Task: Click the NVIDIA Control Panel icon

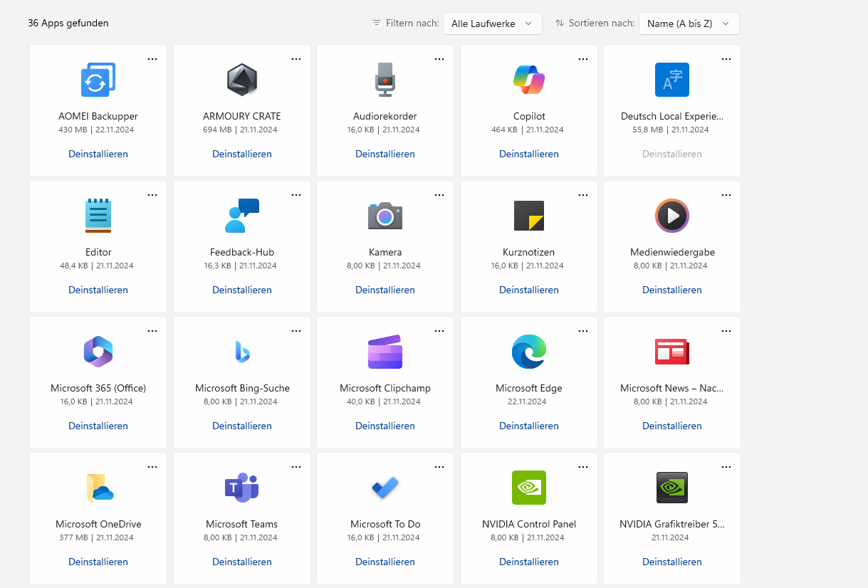Action: point(529,488)
